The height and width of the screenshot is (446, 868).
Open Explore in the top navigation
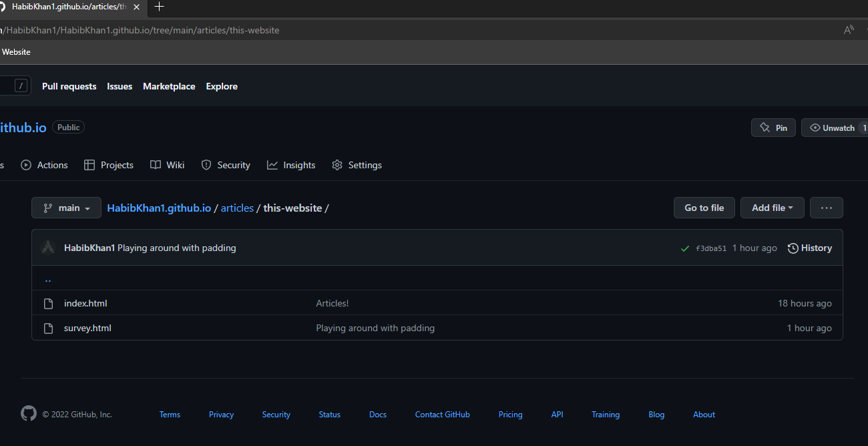coord(222,86)
